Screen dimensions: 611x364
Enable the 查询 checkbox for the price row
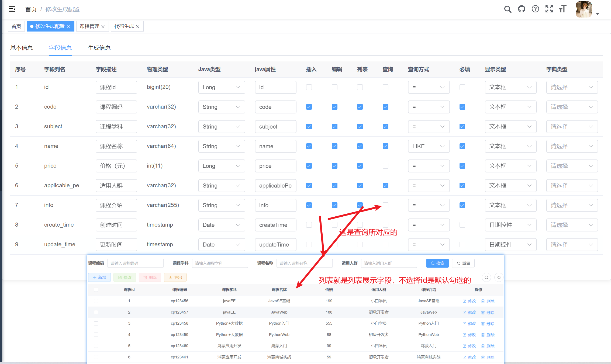pos(385,166)
